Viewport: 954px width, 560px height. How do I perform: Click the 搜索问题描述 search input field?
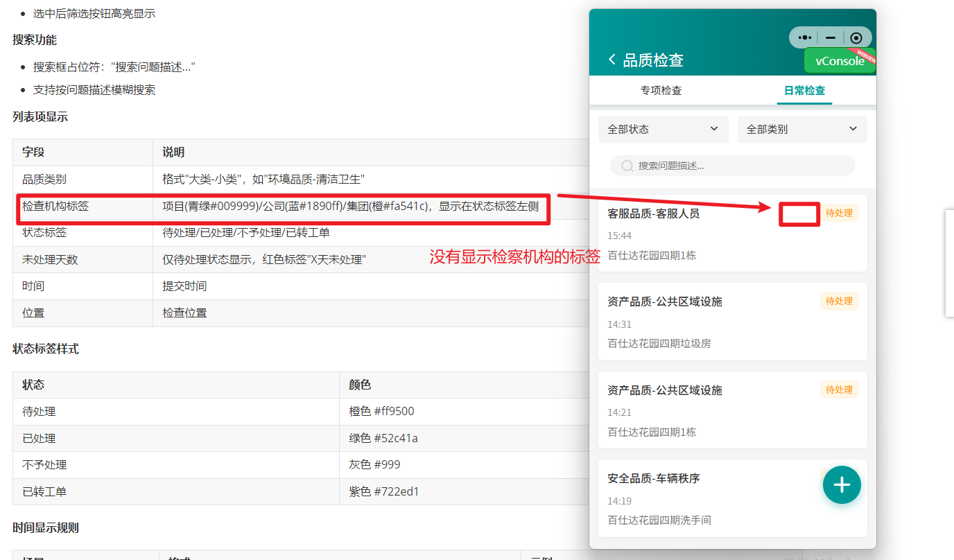coord(732,165)
